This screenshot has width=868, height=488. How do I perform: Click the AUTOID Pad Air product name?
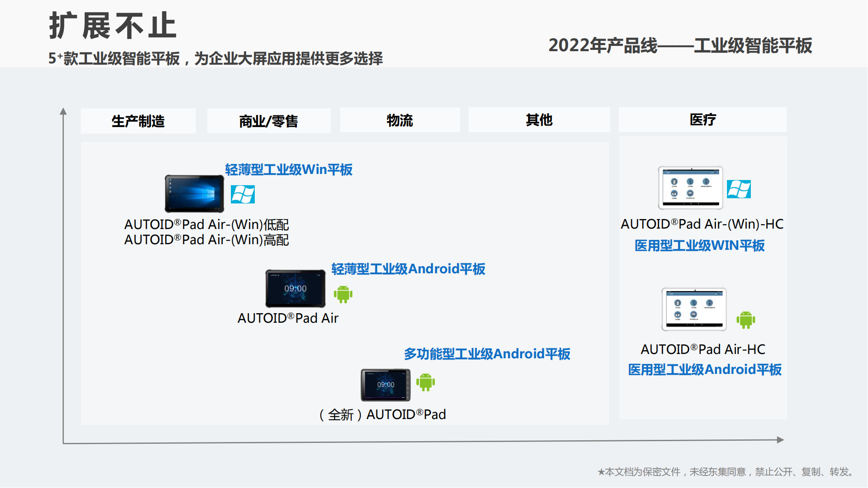[x=288, y=318]
